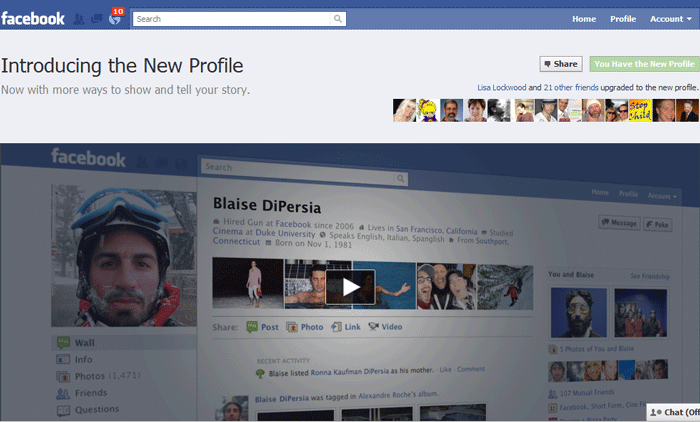Click the Poke button in profile preview
Viewport: 700px width, 422px height.
[657, 224]
